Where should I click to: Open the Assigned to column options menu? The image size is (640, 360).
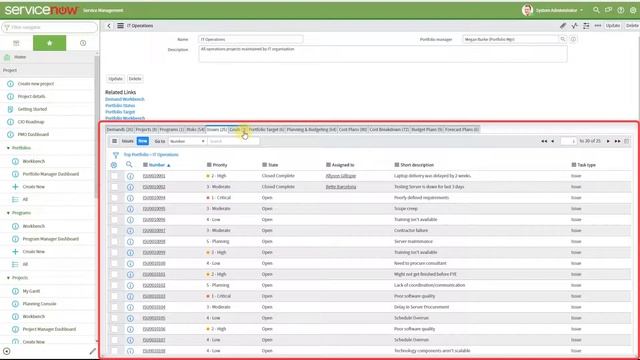pos(328,165)
